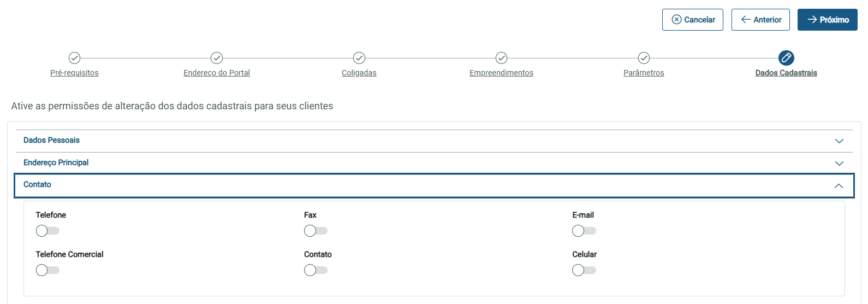868x304 pixels.
Task: Click the Coligadas step checkmark icon
Action: 359,58
